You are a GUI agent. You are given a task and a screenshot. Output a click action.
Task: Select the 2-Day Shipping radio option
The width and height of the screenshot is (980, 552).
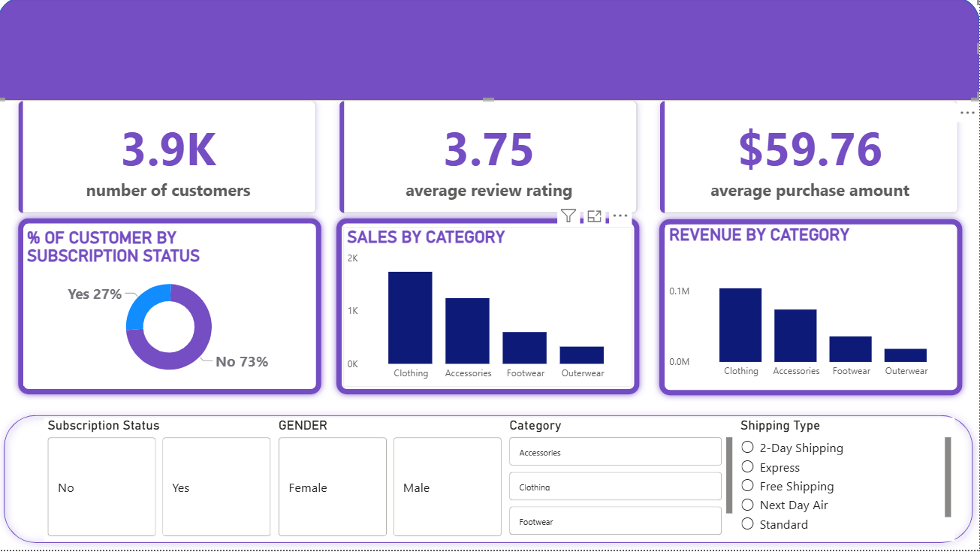point(747,448)
